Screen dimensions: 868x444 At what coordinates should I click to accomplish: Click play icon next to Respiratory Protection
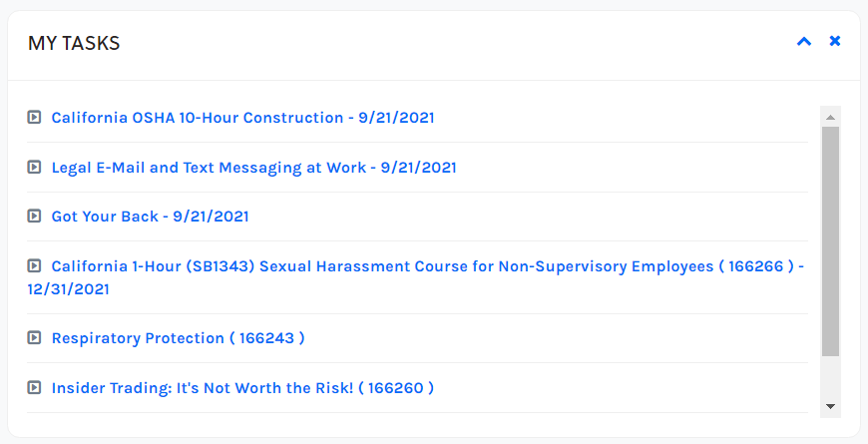(x=34, y=338)
